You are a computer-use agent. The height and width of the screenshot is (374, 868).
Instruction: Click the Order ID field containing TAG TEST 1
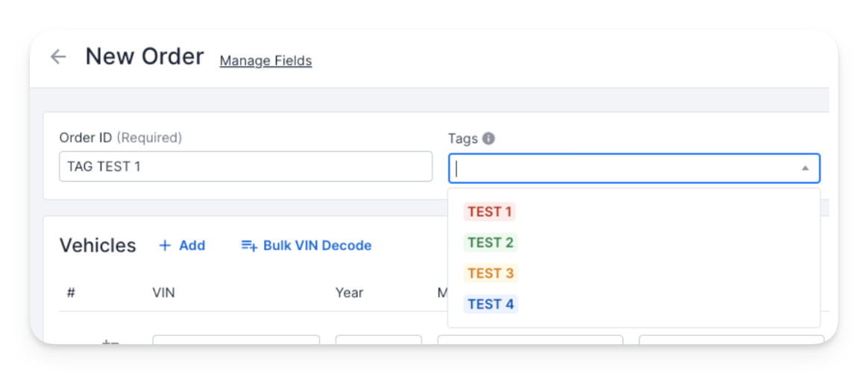coord(246,167)
